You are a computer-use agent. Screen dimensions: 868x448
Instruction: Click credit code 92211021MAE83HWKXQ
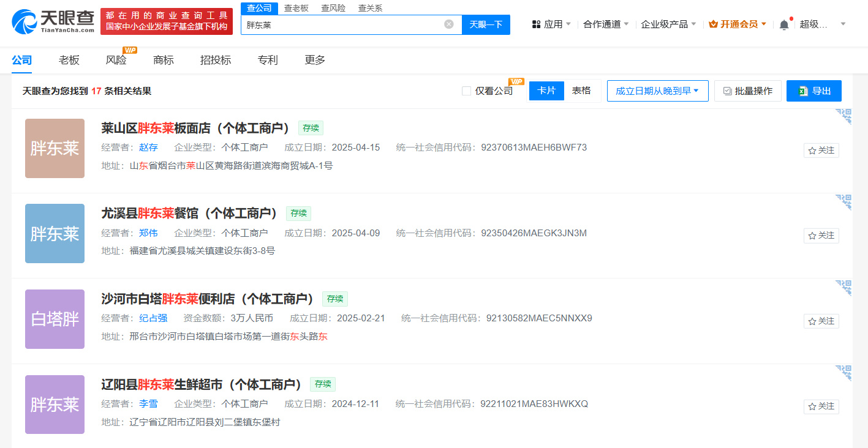click(534, 404)
